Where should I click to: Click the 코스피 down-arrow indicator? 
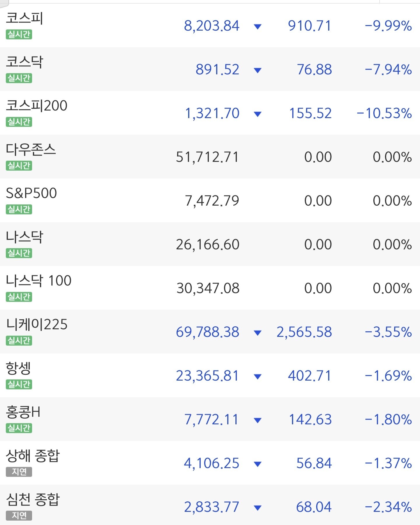(258, 27)
